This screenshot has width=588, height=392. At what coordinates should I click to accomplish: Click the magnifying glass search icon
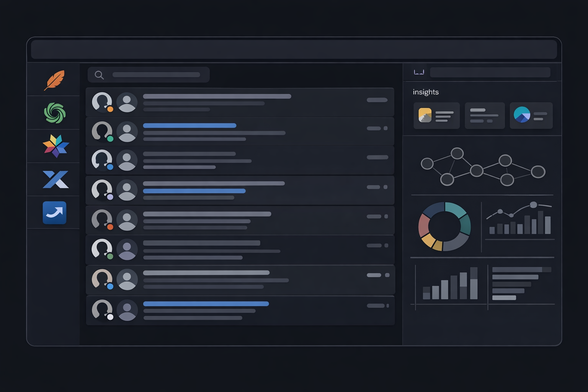click(99, 75)
